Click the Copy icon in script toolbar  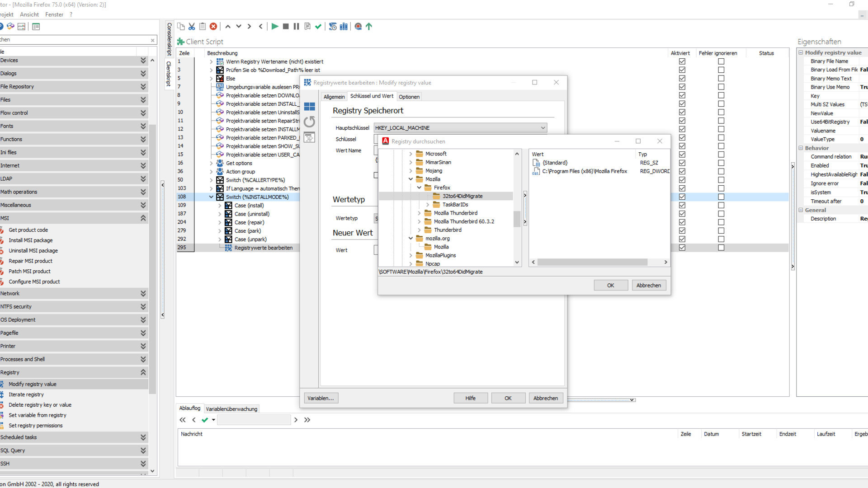[x=181, y=27]
